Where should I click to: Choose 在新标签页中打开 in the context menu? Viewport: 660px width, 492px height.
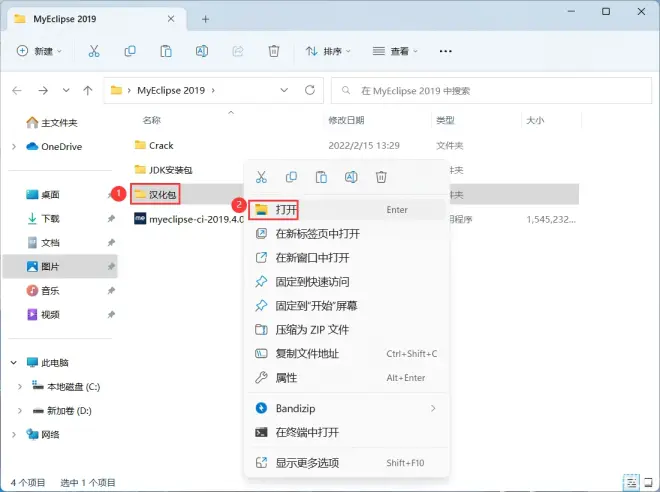pos(346,234)
